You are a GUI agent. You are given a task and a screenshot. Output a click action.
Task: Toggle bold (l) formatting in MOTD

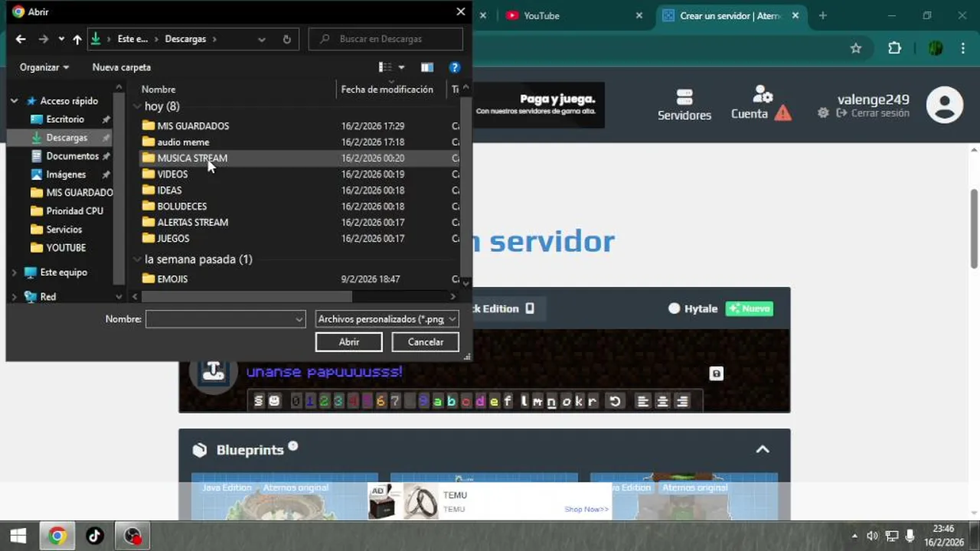tap(525, 401)
